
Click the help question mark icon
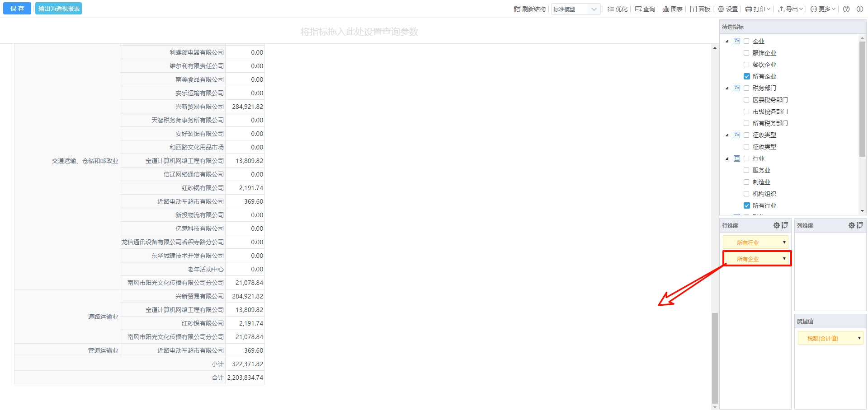point(846,9)
